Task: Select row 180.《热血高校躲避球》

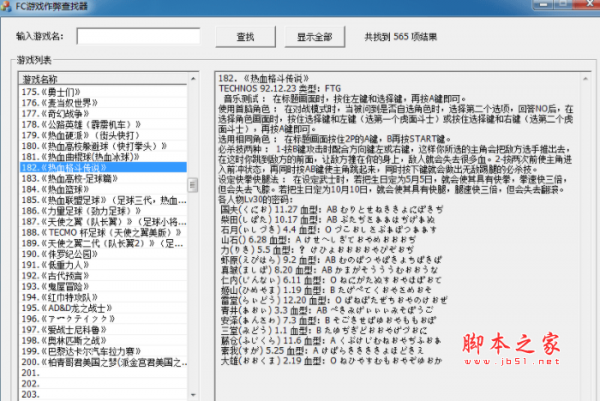Action: click(x=103, y=146)
